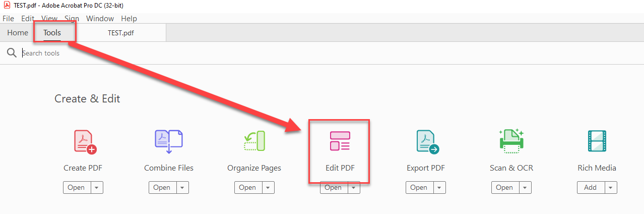This screenshot has height=214, width=644.
Task: Click the Adobe Acrobat title bar icon
Action: [x=7, y=5]
